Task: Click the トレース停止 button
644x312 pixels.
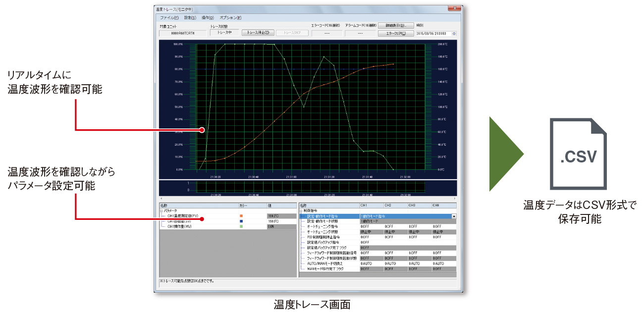Action: [x=258, y=33]
